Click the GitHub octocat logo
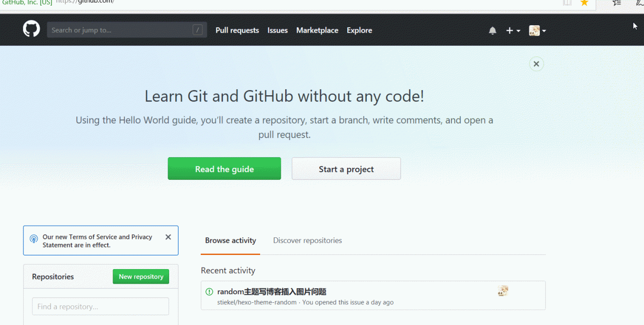Image resolution: width=644 pixels, height=325 pixels. [31, 29]
